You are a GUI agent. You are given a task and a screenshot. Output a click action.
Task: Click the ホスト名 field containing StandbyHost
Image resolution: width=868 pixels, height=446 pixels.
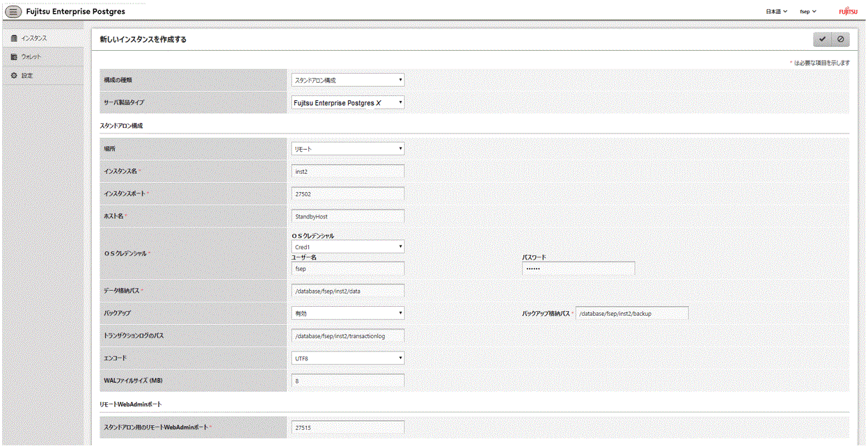coord(348,216)
